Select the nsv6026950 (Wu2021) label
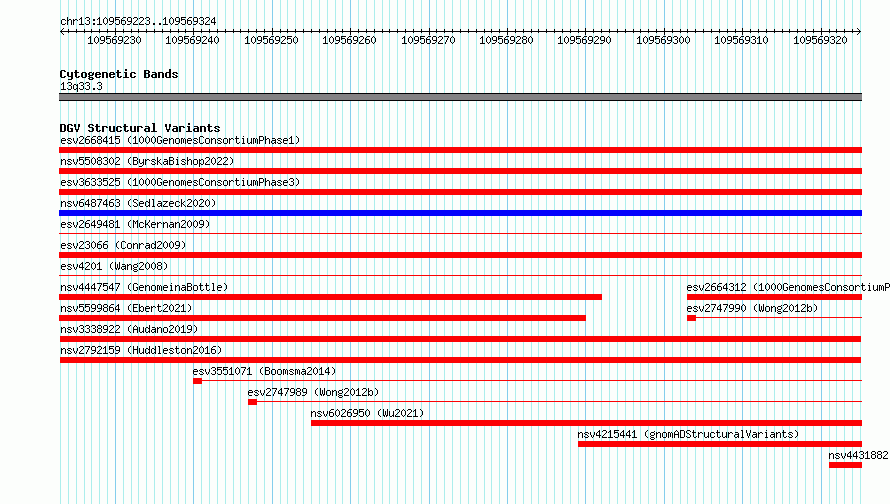This screenshot has width=890, height=504. tap(367, 413)
